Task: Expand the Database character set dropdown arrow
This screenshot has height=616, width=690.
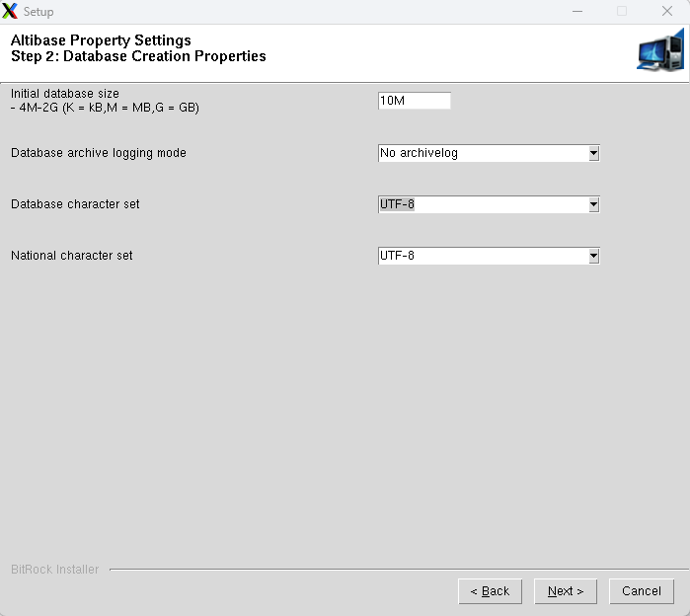Action: click(593, 204)
